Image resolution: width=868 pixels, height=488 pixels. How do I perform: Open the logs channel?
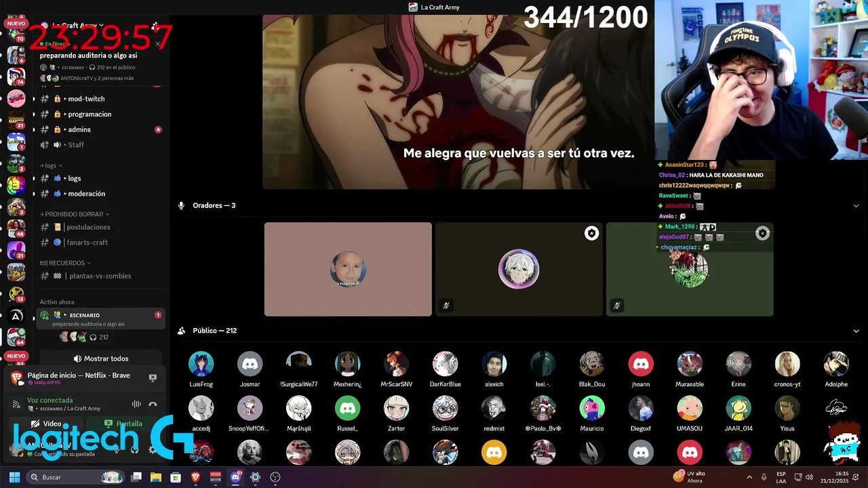(x=100, y=178)
